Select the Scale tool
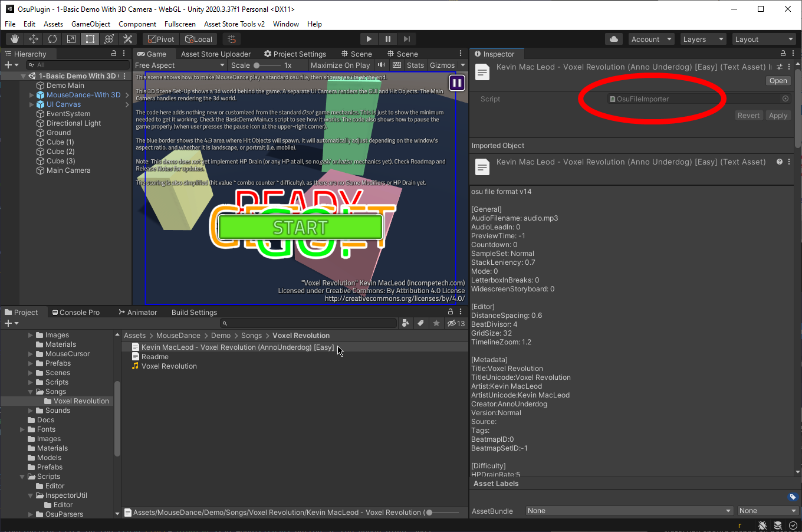The image size is (802, 532). pos(71,39)
